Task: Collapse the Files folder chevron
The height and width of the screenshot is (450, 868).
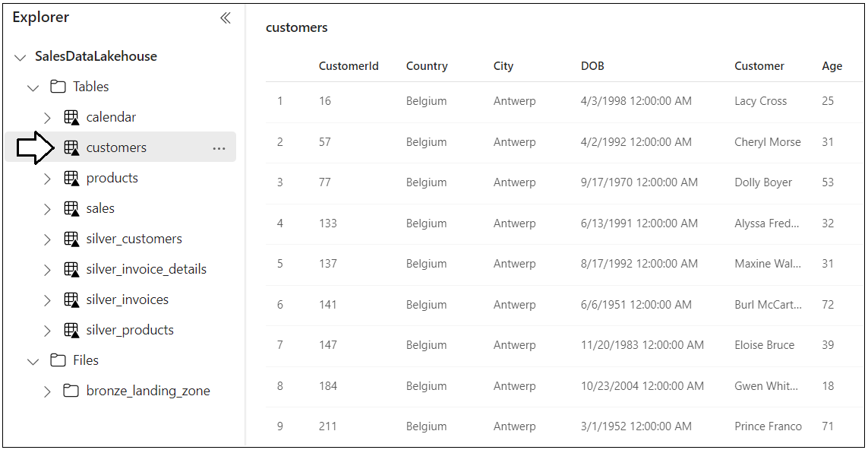Action: 33,361
